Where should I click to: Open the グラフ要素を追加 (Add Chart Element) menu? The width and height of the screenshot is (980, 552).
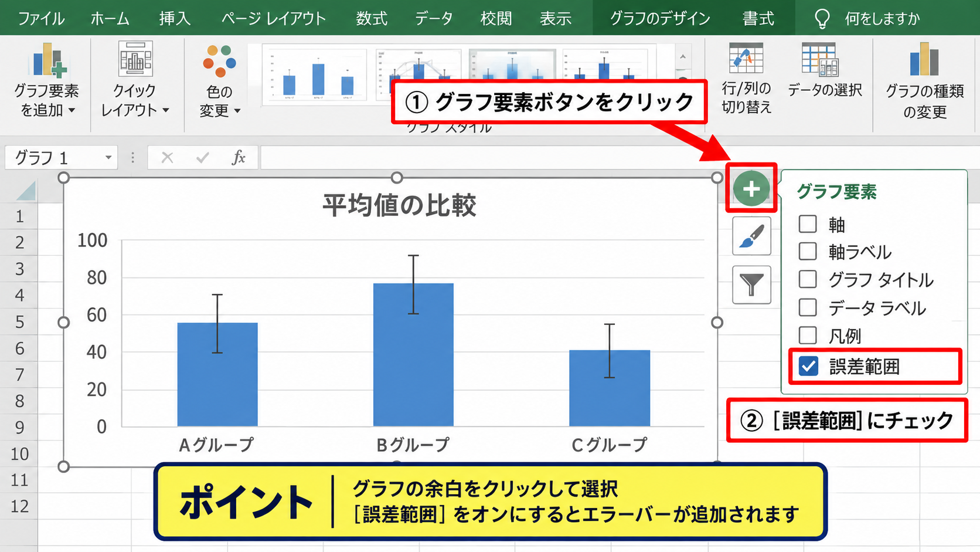coord(46,81)
